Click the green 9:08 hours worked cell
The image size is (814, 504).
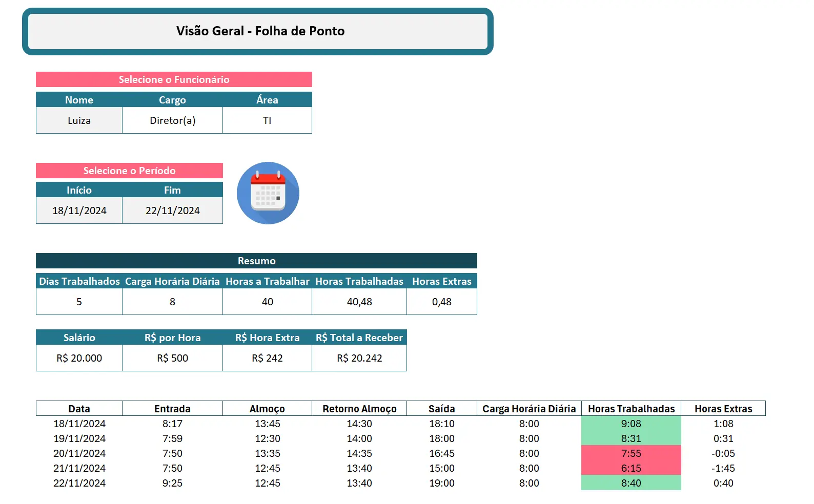pos(631,424)
